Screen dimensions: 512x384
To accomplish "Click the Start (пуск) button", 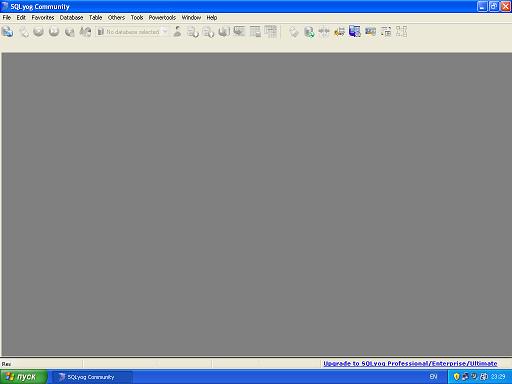I will pyautogui.click(x=23, y=377).
